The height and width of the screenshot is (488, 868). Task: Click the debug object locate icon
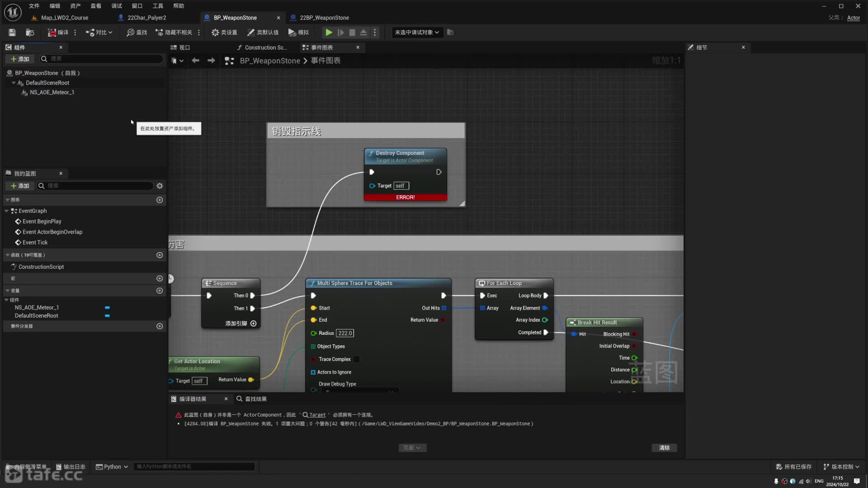[450, 33]
